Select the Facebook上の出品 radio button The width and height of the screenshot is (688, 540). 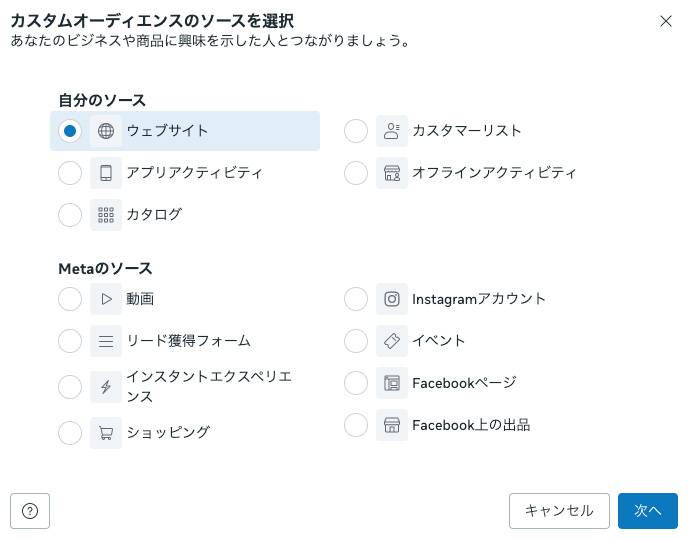356,425
